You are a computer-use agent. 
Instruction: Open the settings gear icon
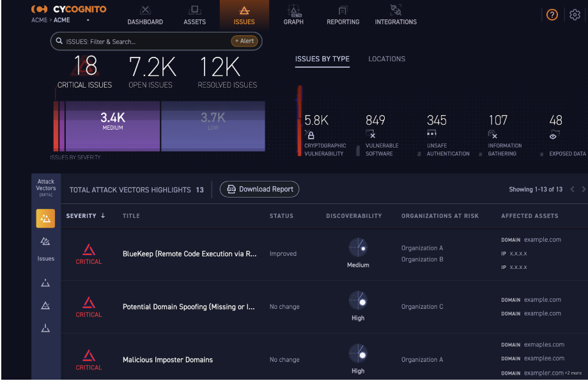[575, 15]
